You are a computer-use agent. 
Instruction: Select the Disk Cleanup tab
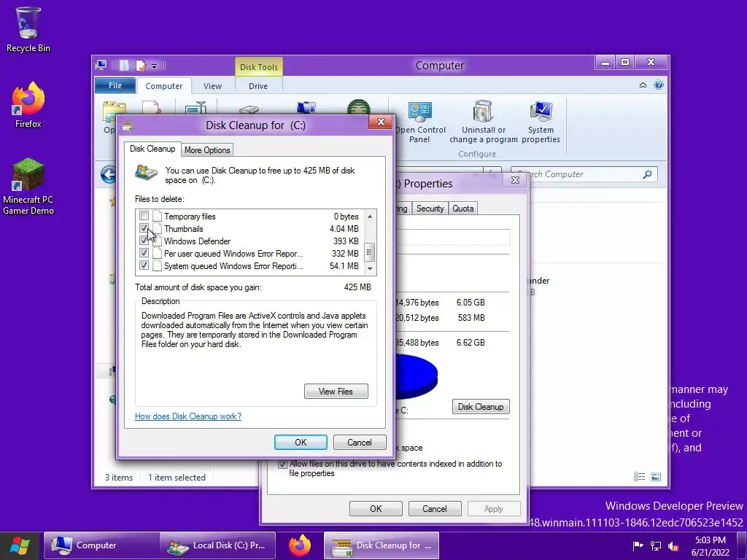(x=152, y=149)
